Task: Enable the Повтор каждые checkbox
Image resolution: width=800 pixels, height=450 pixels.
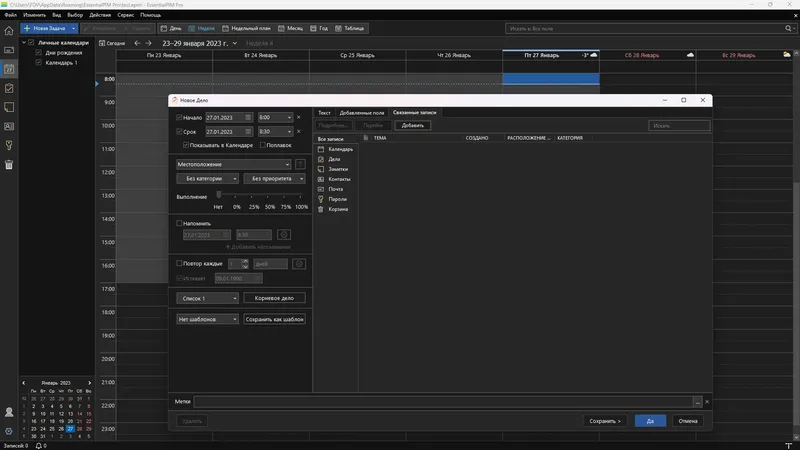Action: [179, 263]
